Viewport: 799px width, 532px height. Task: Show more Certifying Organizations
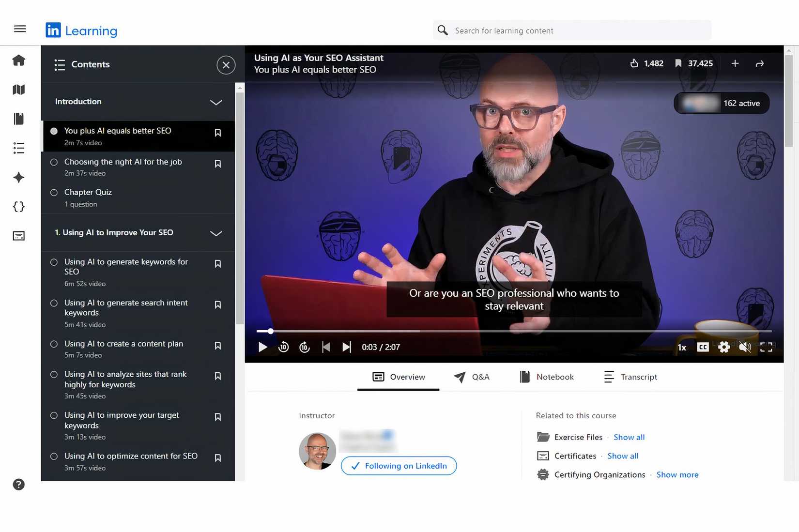pyautogui.click(x=677, y=475)
